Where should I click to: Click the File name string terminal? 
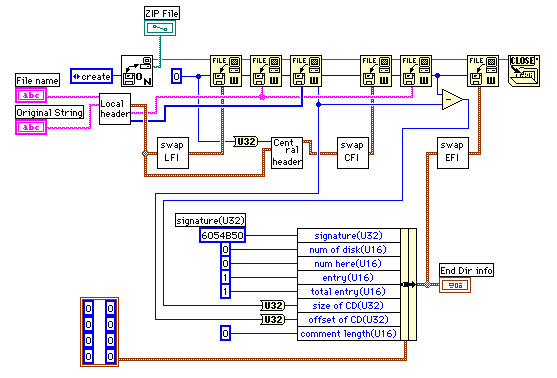pos(31,95)
